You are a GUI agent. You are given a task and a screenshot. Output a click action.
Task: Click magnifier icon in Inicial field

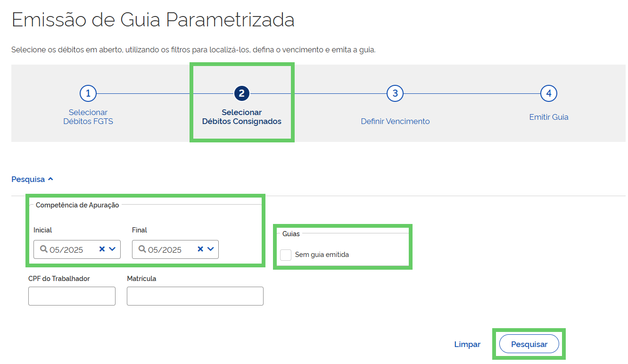click(x=44, y=249)
